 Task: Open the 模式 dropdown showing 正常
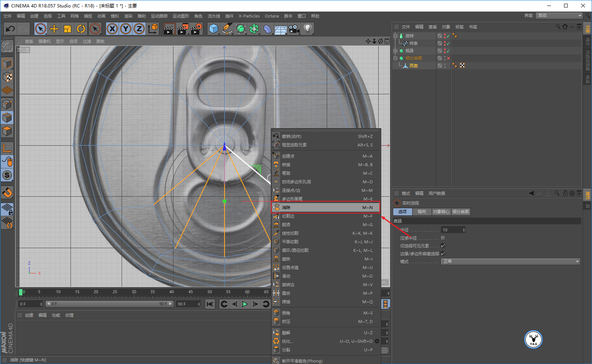pos(510,262)
